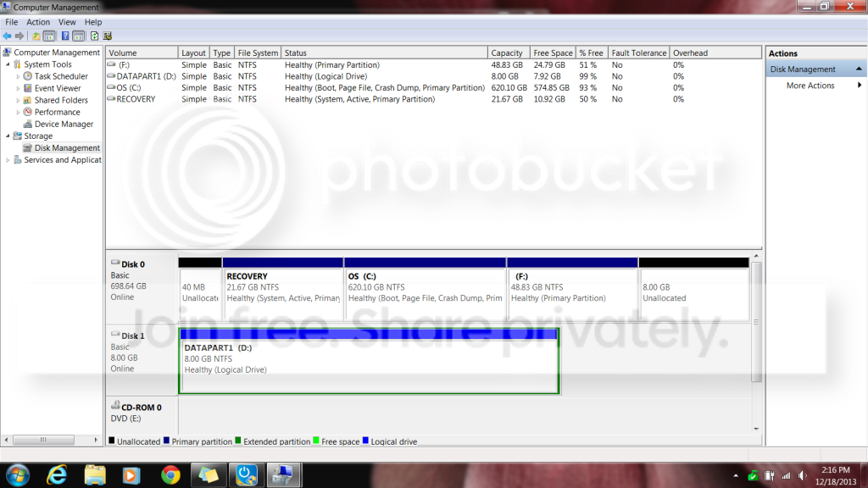Select the RECOVERY partition on Disk 0
This screenshot has height=488, width=868.
coord(282,289)
